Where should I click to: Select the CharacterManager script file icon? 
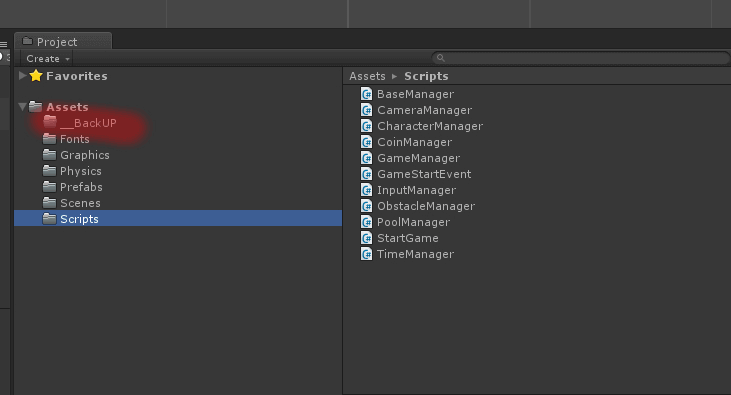366,126
